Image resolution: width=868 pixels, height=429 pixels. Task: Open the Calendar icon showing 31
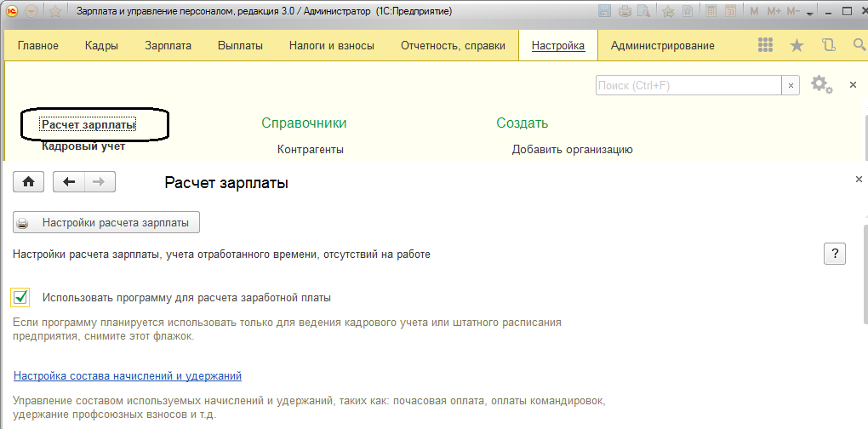tap(731, 11)
